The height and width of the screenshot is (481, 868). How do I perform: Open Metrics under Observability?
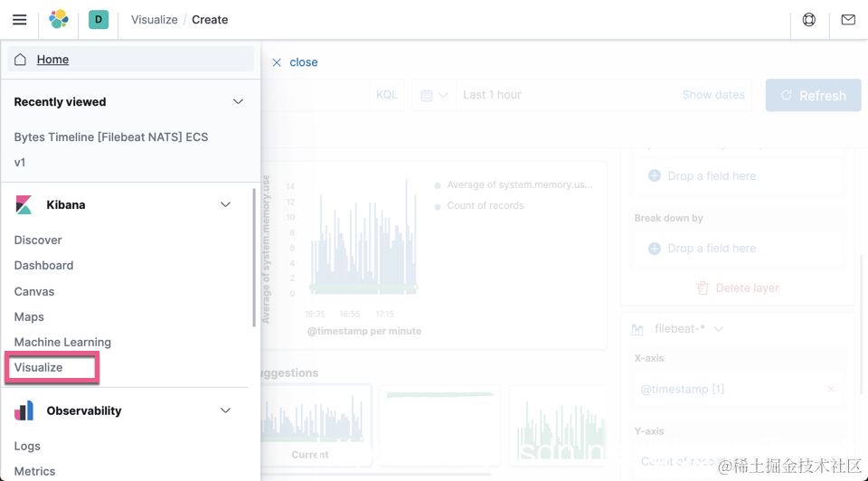(35, 472)
